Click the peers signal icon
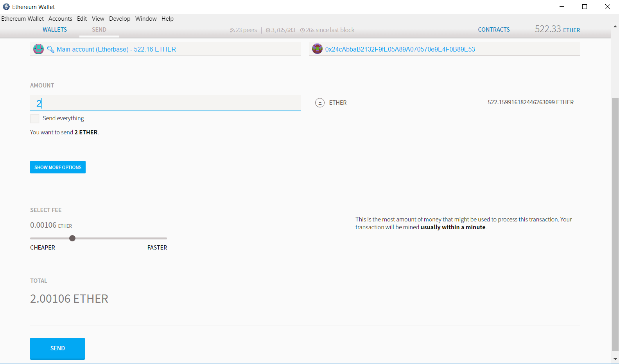This screenshot has width=619, height=364. [232, 30]
